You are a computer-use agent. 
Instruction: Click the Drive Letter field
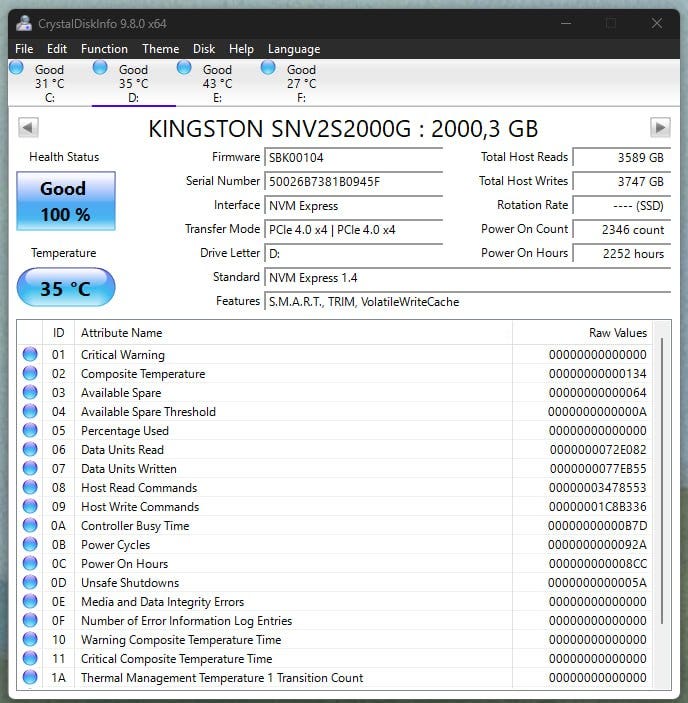(353, 254)
